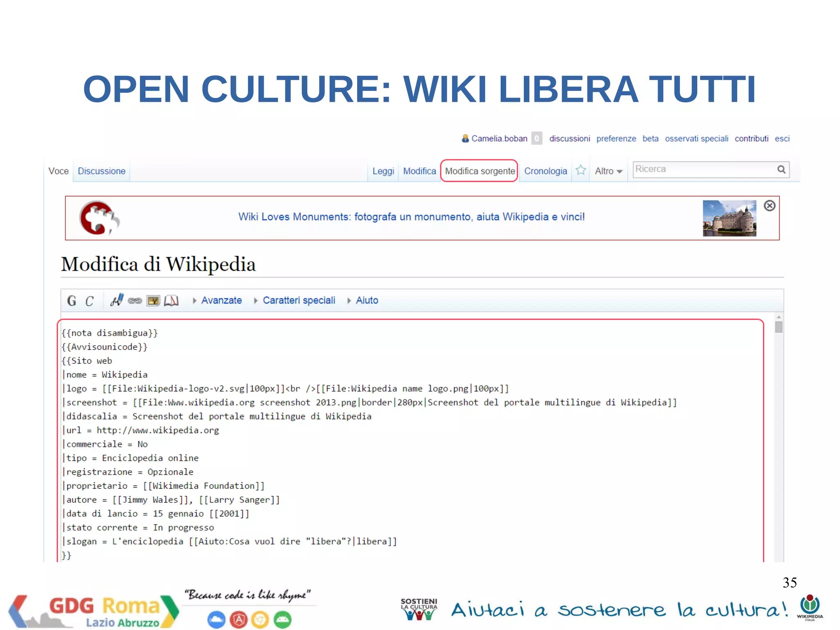Insert an image file icon in toolbar
This screenshot has height=630, width=840.
click(x=153, y=301)
